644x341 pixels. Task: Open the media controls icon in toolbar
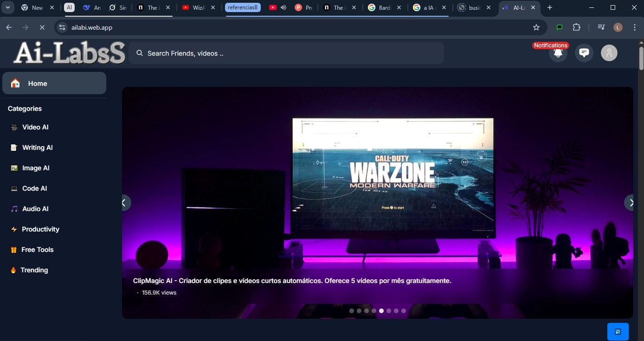tap(601, 27)
